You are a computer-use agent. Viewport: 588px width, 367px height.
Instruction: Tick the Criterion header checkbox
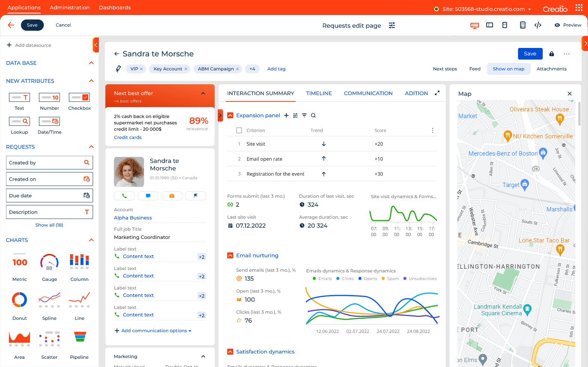click(x=239, y=130)
